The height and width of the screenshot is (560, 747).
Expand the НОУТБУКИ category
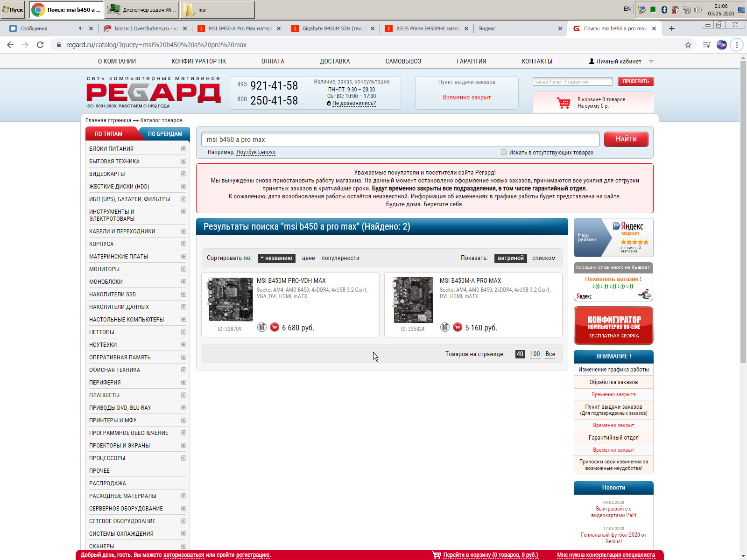point(183,345)
